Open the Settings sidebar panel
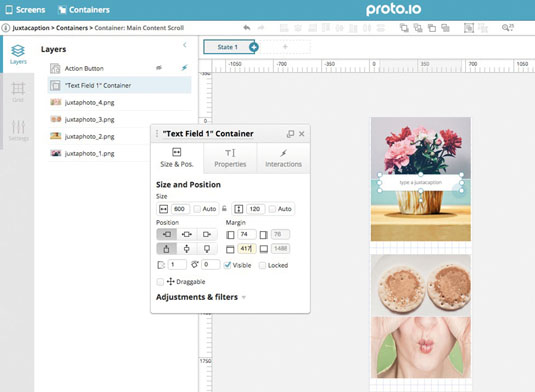The width and height of the screenshot is (535, 392). click(x=18, y=130)
